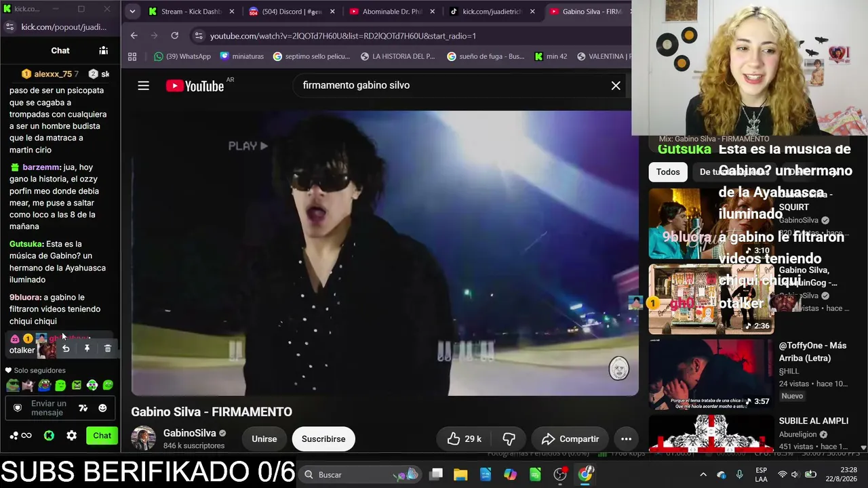Go to YouTube home via the logo
This screenshot has height=488, width=868.
click(x=195, y=85)
